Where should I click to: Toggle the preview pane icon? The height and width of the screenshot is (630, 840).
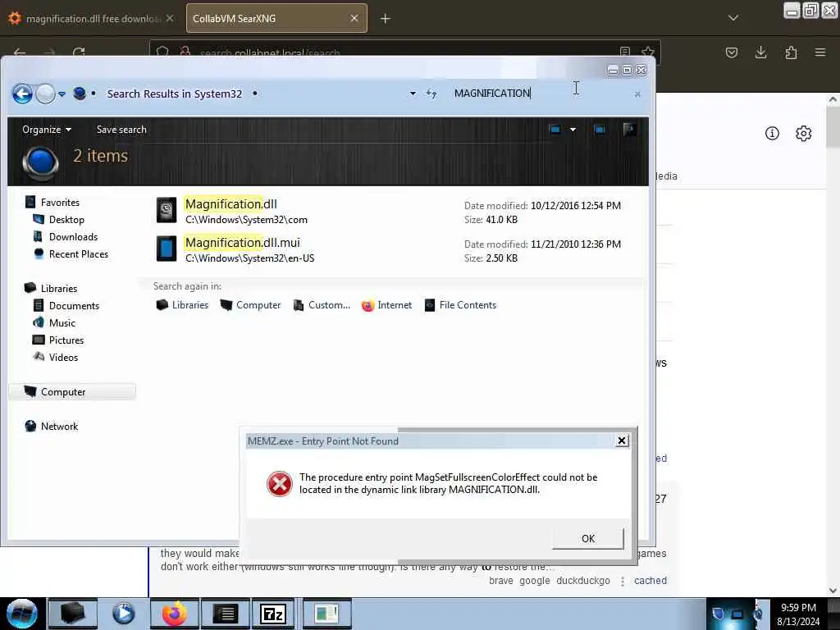click(600, 129)
